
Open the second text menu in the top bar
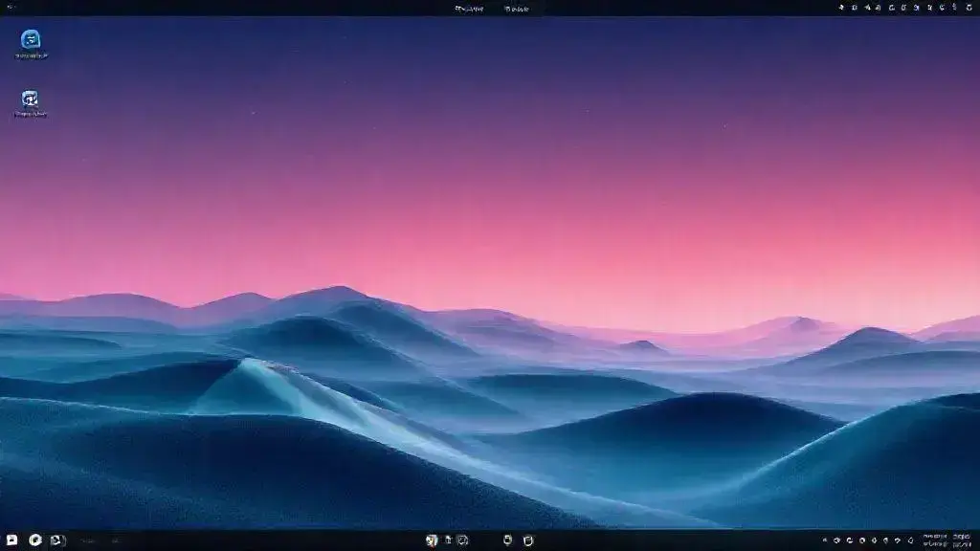click(517, 9)
